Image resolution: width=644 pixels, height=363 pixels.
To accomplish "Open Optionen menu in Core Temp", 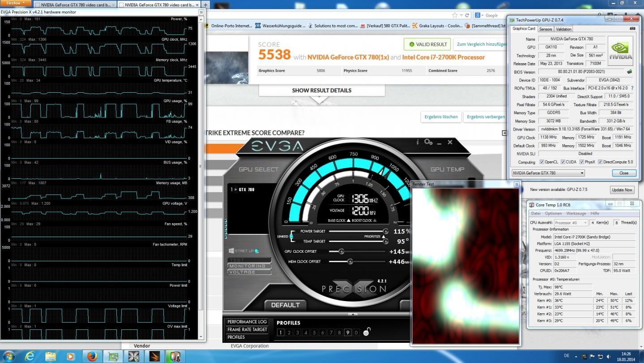I will (553, 213).
